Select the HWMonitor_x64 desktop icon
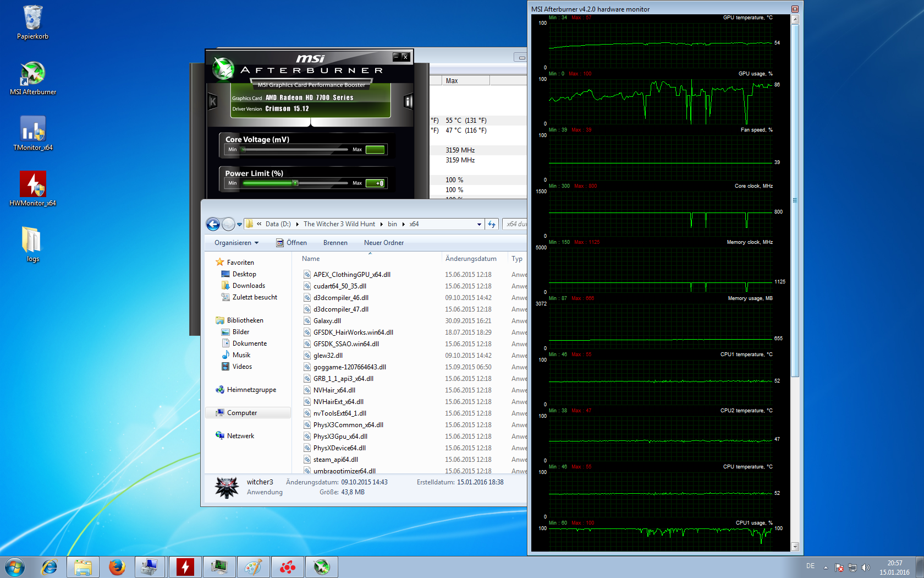 pyautogui.click(x=33, y=189)
